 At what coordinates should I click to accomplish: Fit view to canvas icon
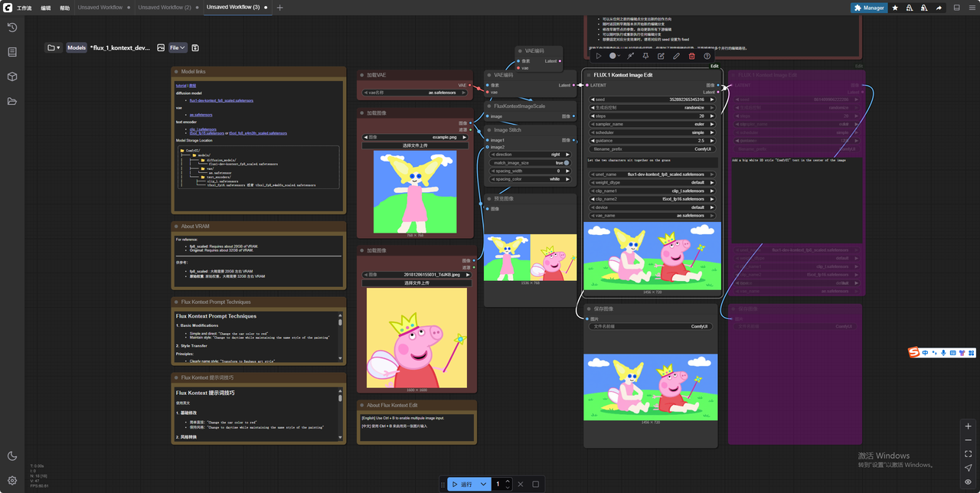point(969,454)
